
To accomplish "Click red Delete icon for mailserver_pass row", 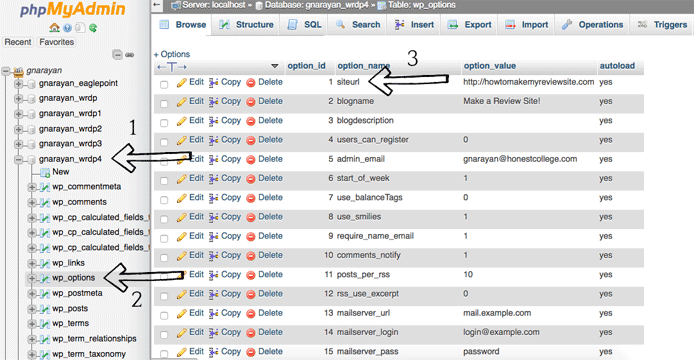I will coord(251,352).
